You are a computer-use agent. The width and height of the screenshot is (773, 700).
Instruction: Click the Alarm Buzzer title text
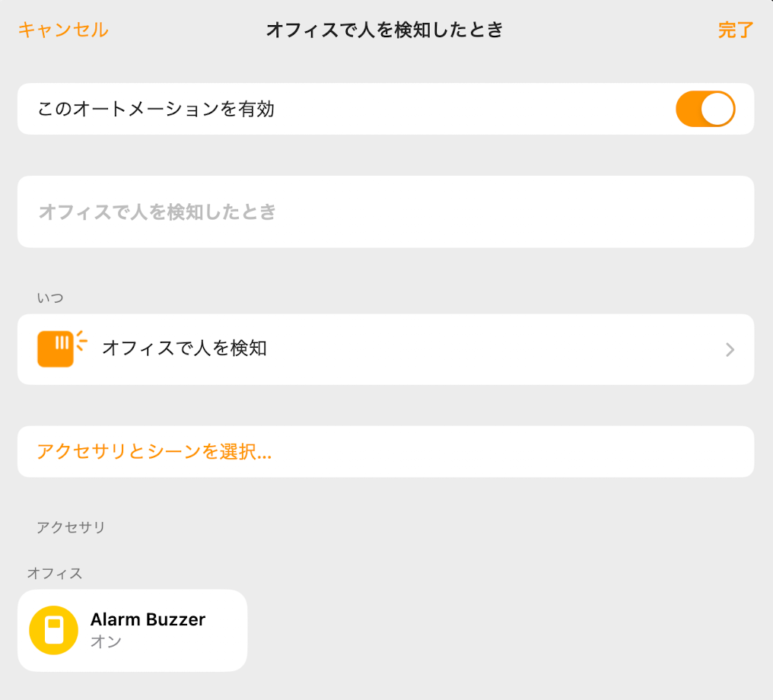(x=148, y=619)
